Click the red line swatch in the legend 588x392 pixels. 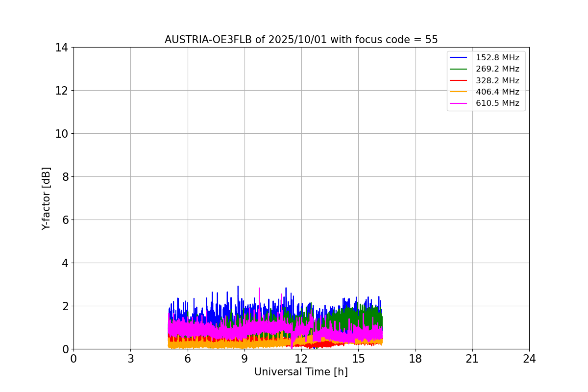click(x=459, y=80)
